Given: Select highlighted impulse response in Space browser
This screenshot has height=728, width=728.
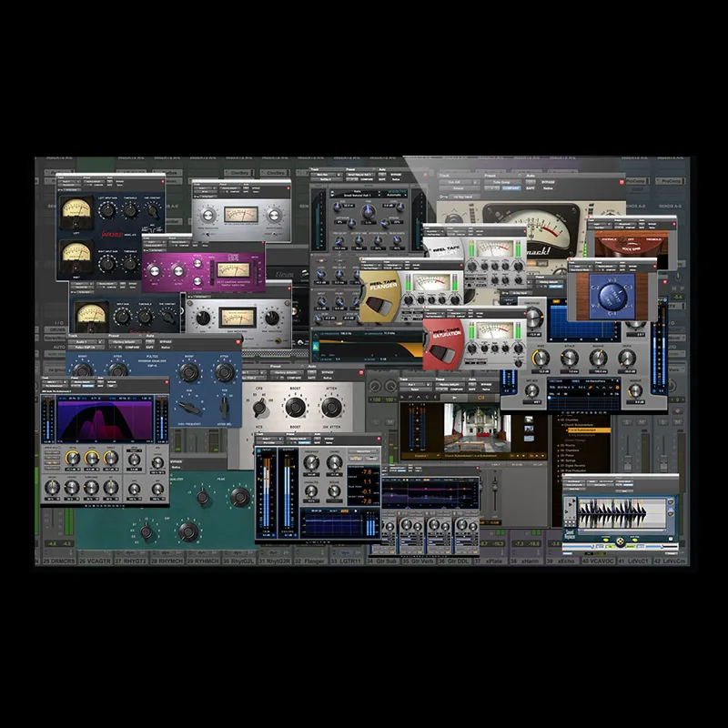Looking at the screenshot, I should pos(588,430).
